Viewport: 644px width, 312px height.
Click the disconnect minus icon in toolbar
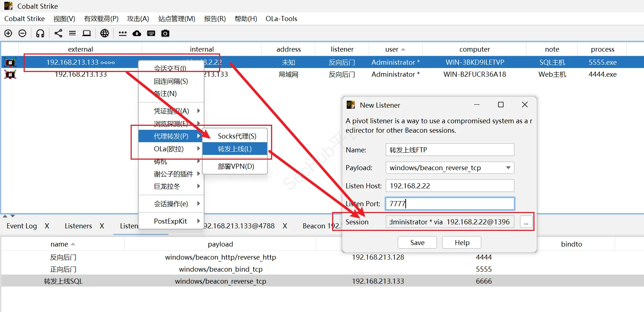coord(22,33)
